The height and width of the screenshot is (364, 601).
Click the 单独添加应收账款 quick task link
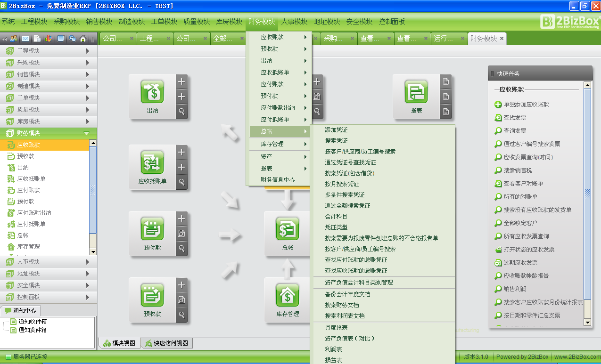pos(526,105)
